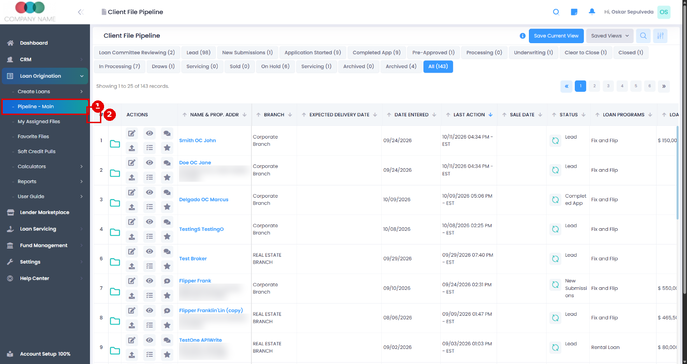The width and height of the screenshot is (687, 364).
Task: Click the eye icon in Doe OC Jane row
Action: tap(149, 163)
